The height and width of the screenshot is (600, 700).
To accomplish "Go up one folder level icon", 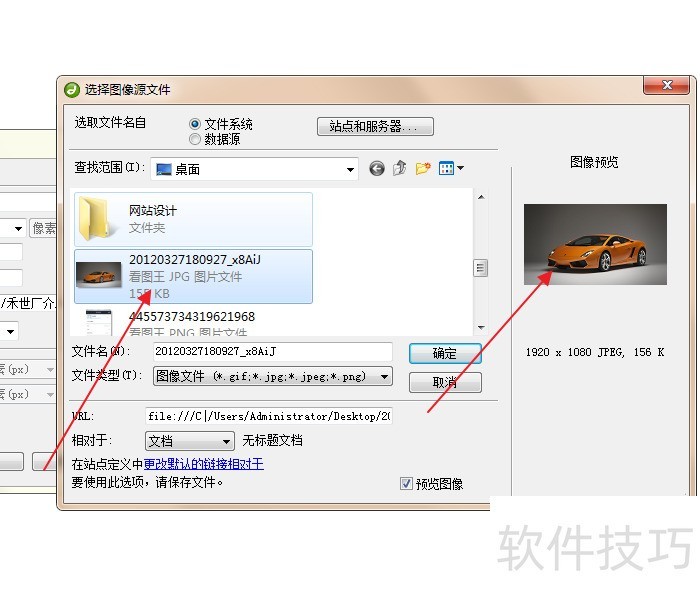I will [400, 168].
